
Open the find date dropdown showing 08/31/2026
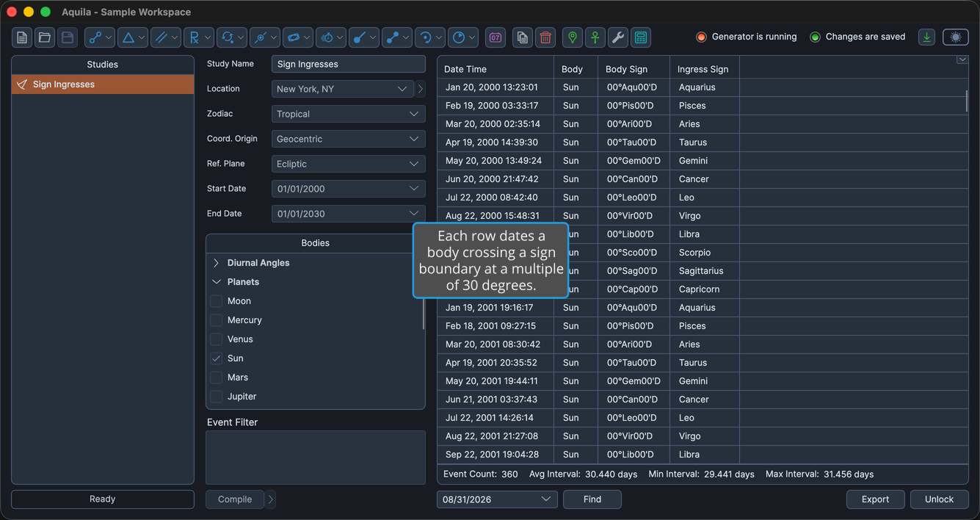pyautogui.click(x=497, y=499)
